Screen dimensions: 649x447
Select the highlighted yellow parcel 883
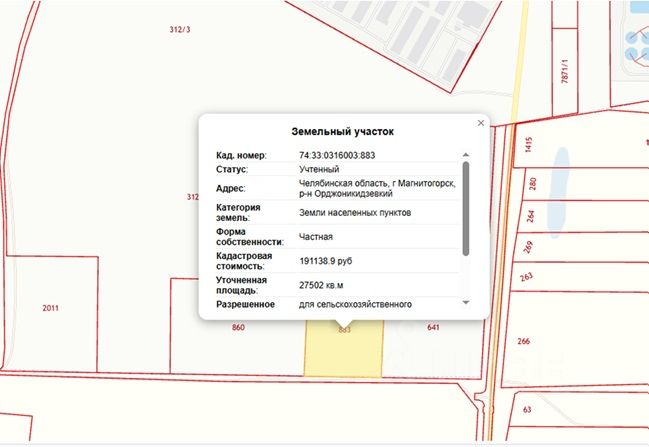(x=344, y=350)
